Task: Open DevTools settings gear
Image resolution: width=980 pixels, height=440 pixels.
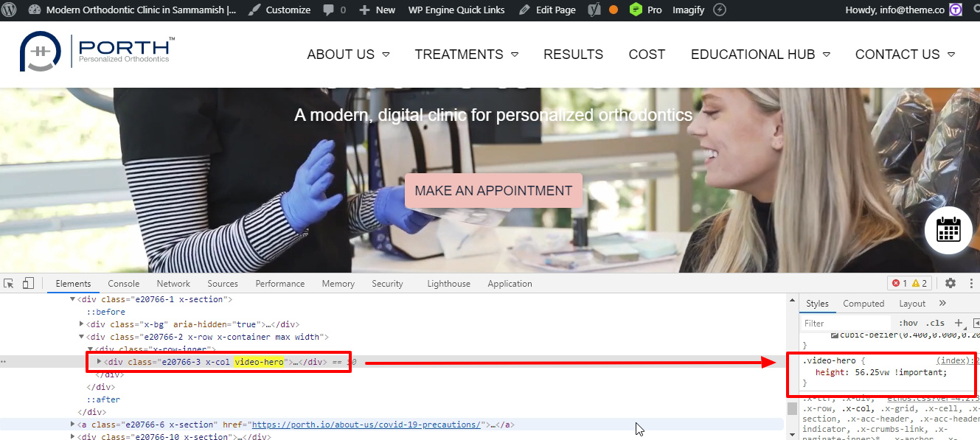Action: click(951, 284)
